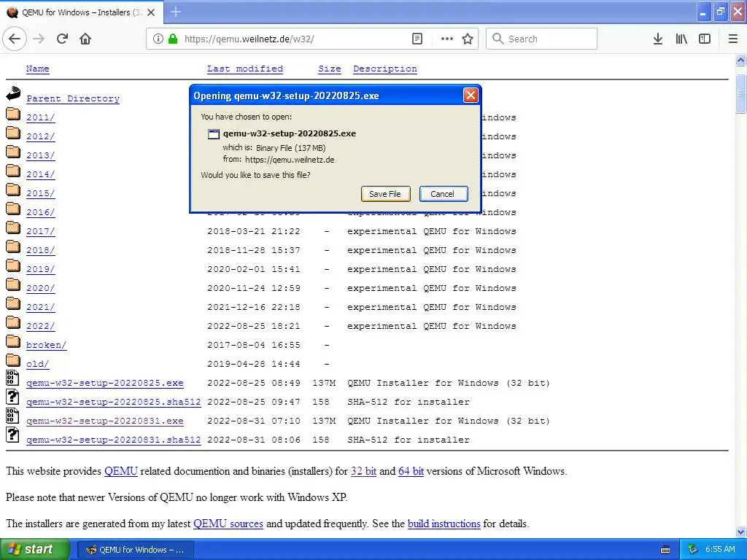The image size is (747, 560).
Task: Reload the current page
Action: pyautogui.click(x=62, y=39)
